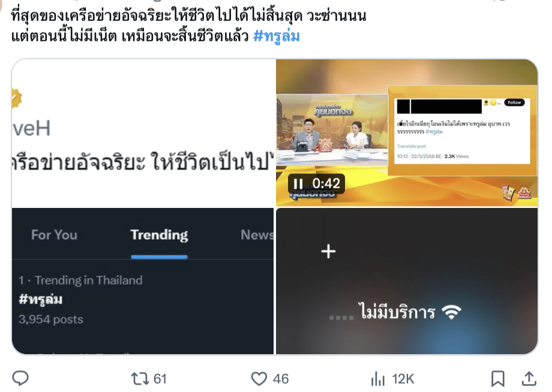
Task: Open the ไม่มีบริการ no service image
Action: tap(407, 281)
